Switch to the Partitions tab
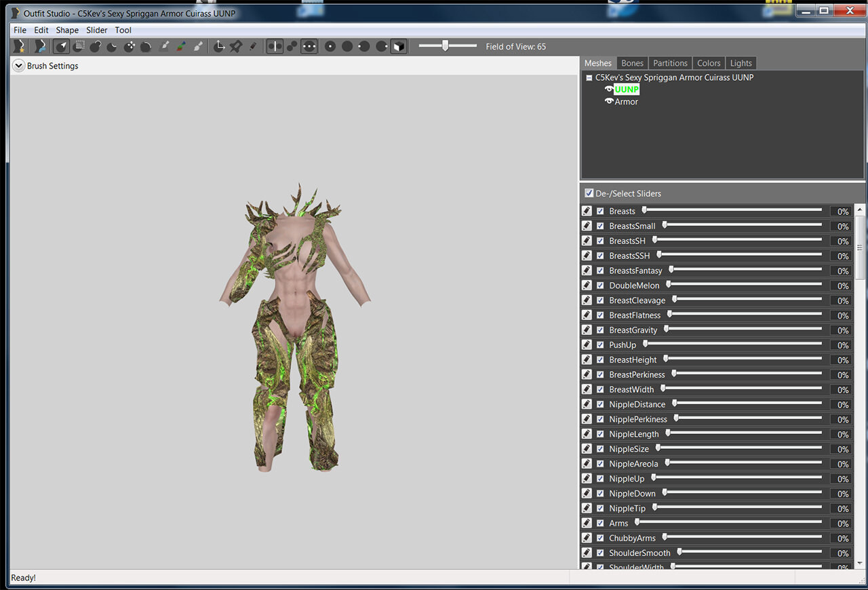Viewport: 868px width, 590px height. [670, 63]
